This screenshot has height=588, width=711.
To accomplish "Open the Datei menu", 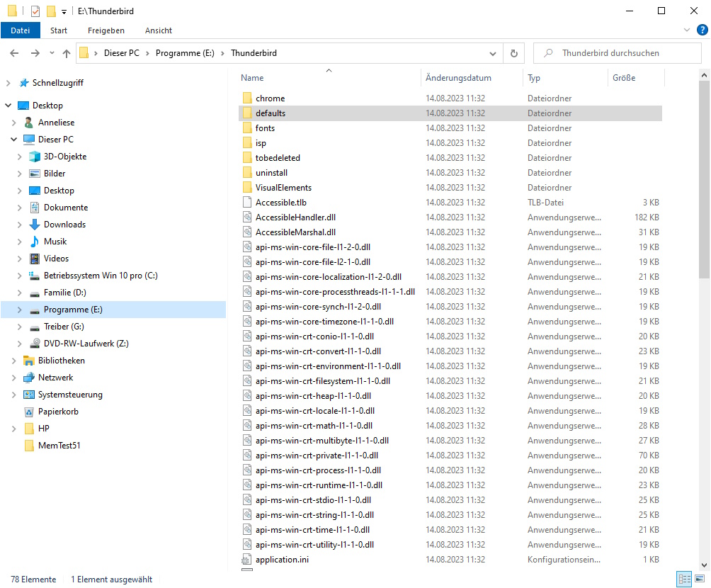I will 21,30.
